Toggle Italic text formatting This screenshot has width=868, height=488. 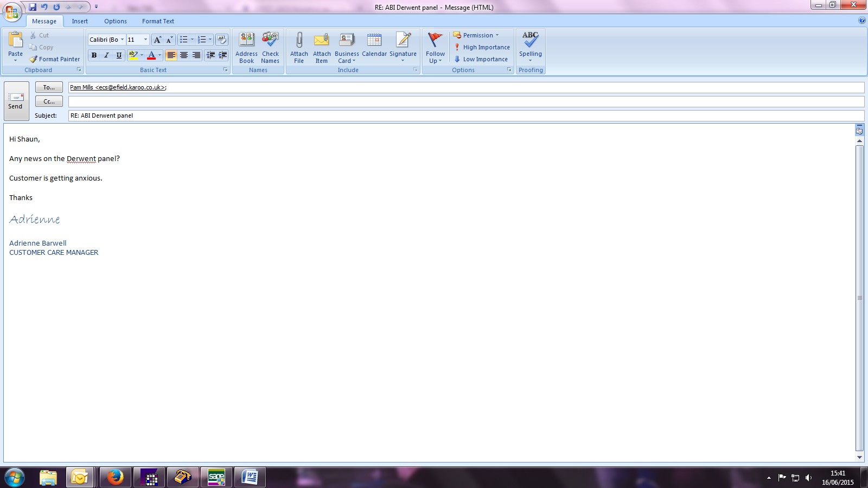click(x=106, y=55)
